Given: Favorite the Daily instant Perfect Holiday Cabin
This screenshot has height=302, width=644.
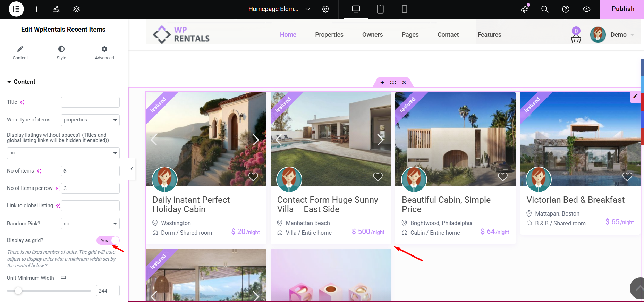Looking at the screenshot, I should (x=253, y=176).
